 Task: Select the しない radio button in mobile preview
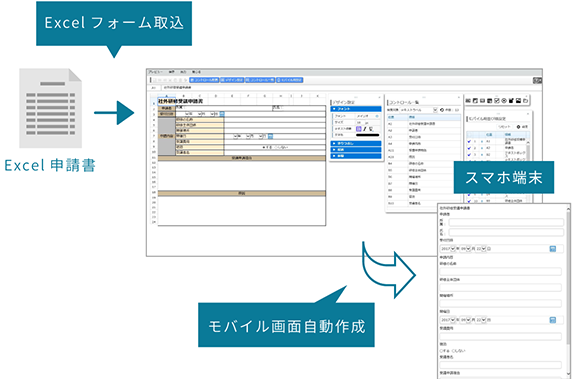coord(453,351)
